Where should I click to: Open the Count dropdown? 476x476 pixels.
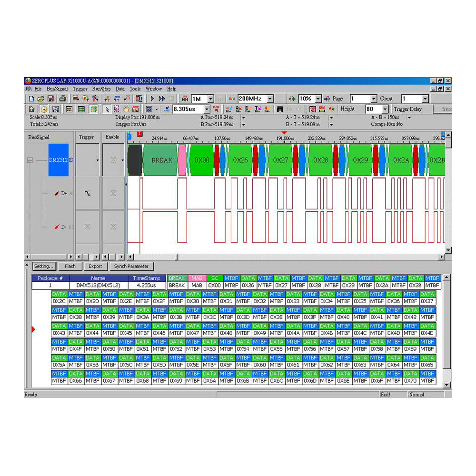[425, 99]
